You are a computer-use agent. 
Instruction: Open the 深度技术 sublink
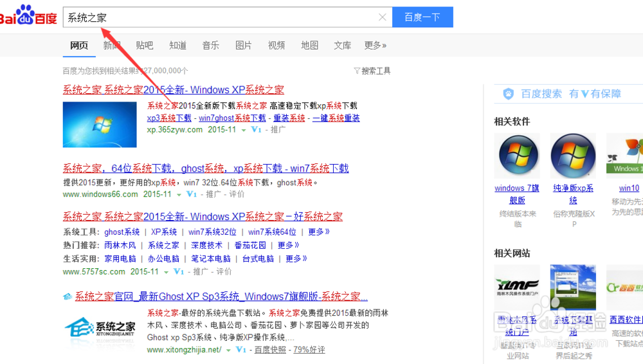click(x=206, y=246)
